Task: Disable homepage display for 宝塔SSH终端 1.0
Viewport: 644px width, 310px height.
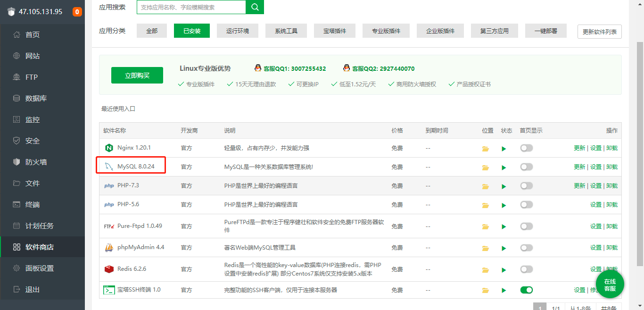Action: 527,290
